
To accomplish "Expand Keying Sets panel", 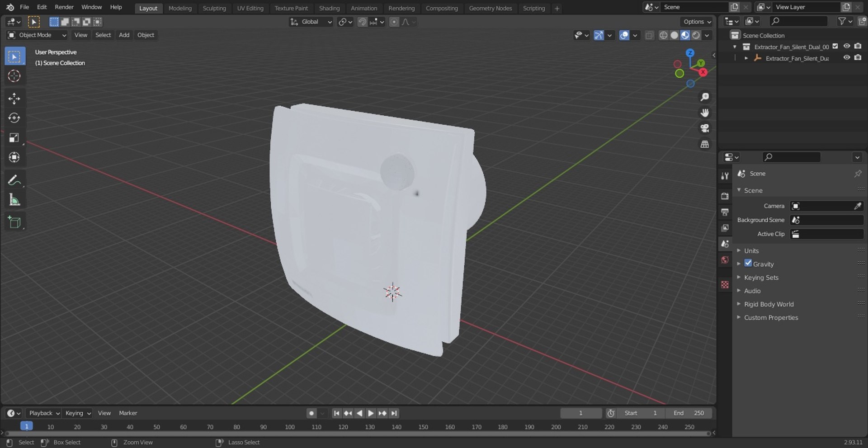I will click(761, 277).
